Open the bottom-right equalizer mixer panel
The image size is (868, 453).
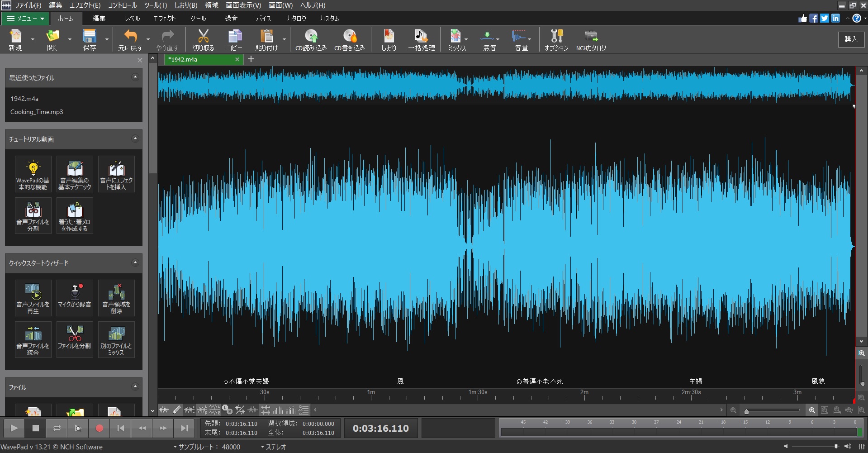click(861, 448)
